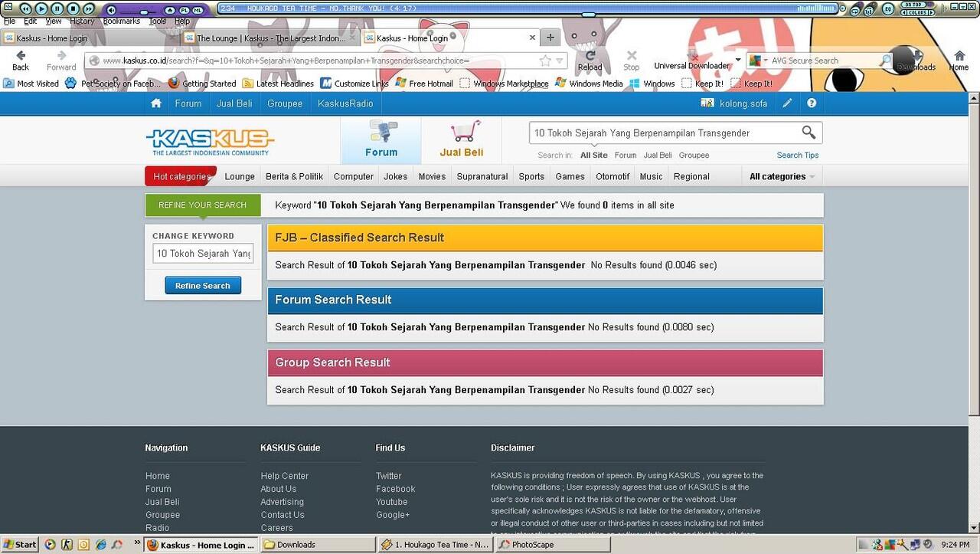Open the Twitter link in footer
The height and width of the screenshot is (554, 980).
tap(388, 476)
